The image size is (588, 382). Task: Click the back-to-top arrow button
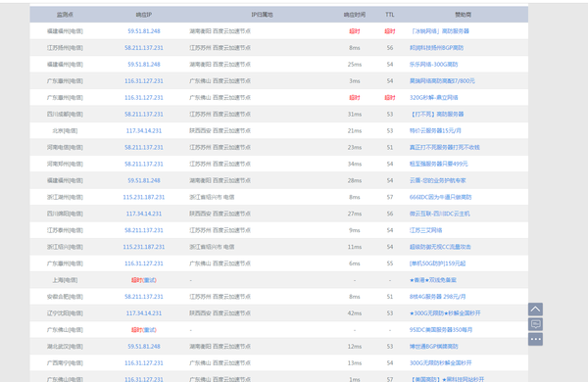pos(535,310)
